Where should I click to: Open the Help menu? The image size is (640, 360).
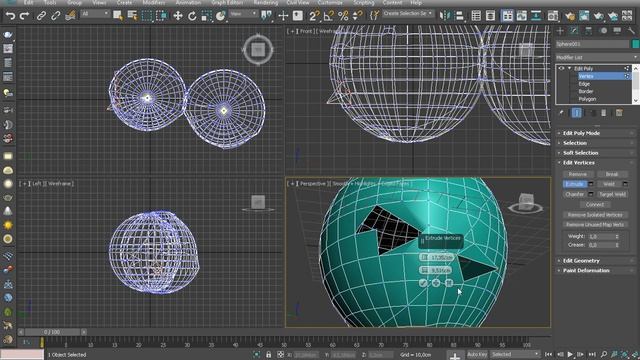(x=416, y=2)
